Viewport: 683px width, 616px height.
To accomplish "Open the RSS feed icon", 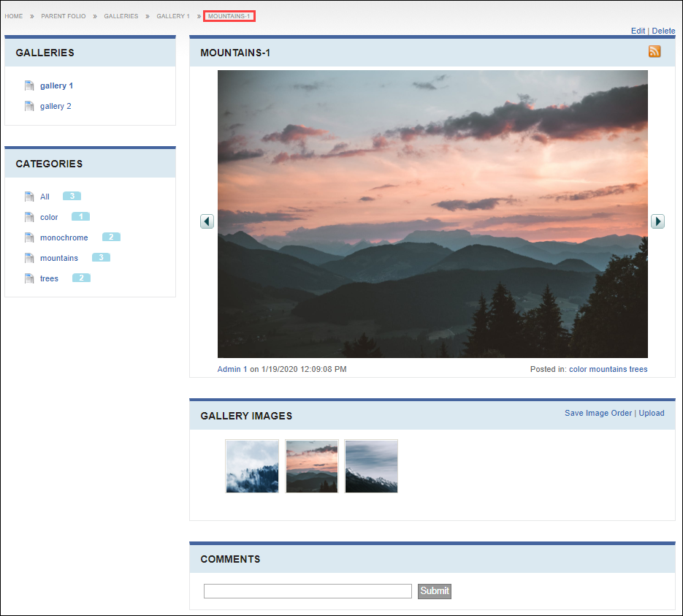I will tap(655, 51).
